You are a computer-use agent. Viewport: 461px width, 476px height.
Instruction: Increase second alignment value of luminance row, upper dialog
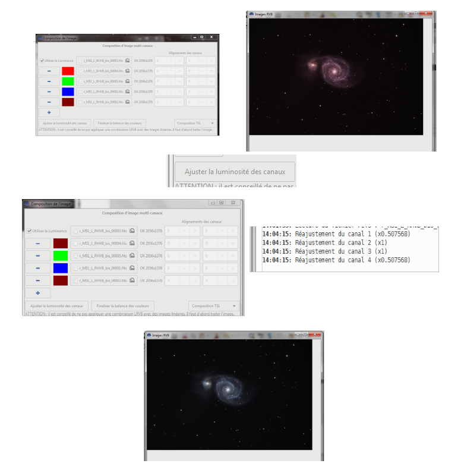pyautogui.click(x=211, y=61)
